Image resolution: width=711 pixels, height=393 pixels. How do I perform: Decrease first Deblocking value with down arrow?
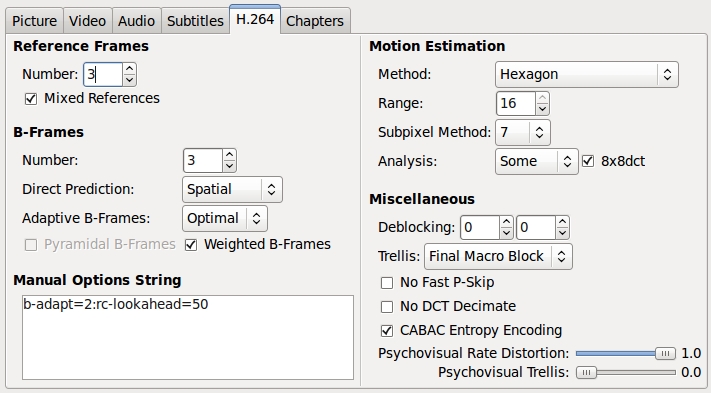506,233
